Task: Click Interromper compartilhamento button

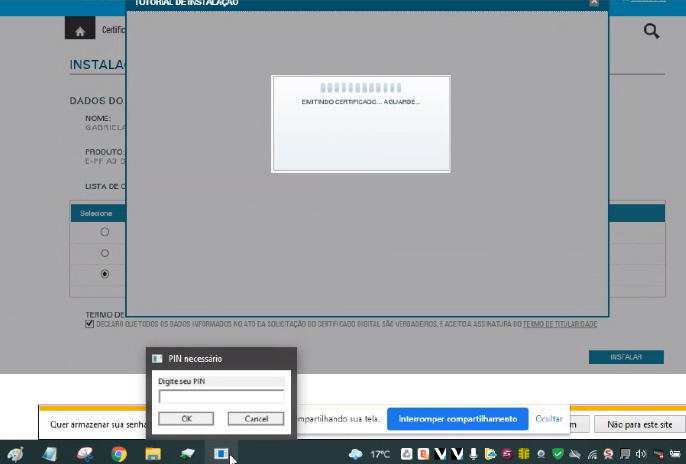Action: coord(457,418)
